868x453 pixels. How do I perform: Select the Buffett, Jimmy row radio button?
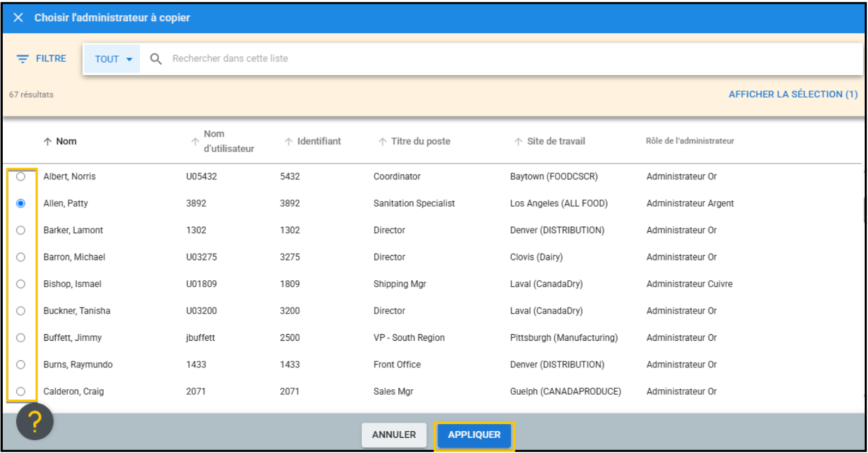tap(21, 337)
